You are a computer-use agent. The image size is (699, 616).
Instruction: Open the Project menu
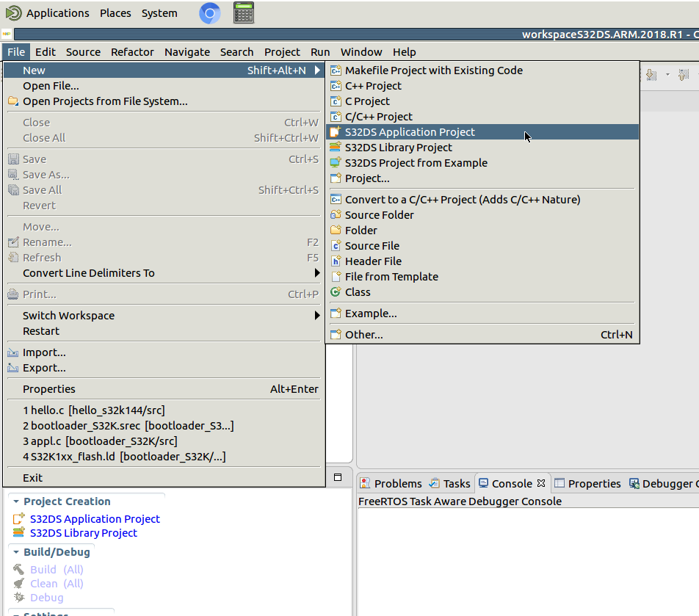282,52
